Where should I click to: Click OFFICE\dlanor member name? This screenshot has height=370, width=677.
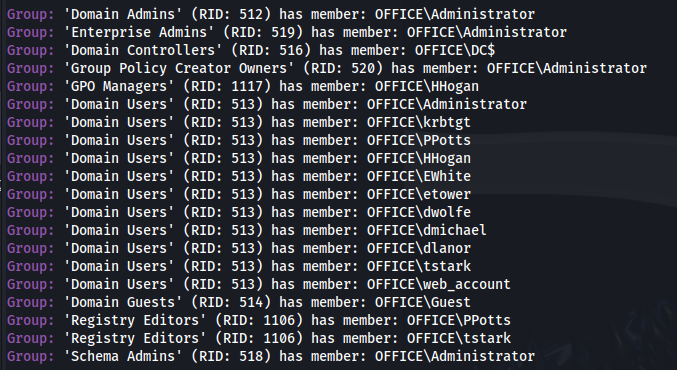[419, 248]
